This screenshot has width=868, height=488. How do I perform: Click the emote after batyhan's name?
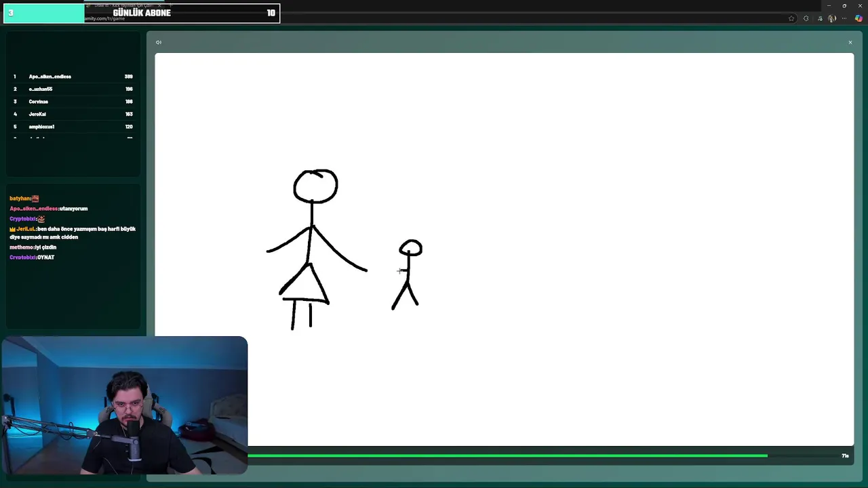tap(36, 199)
